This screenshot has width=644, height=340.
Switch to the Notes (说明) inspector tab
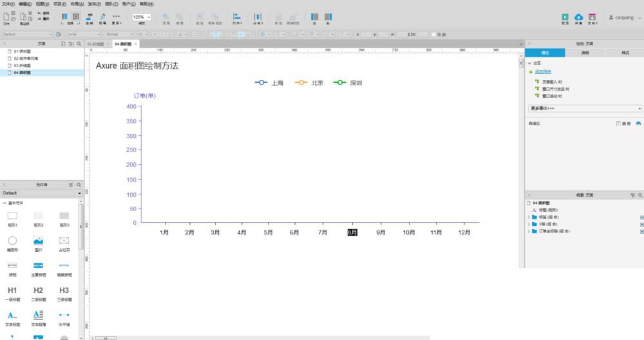click(585, 53)
